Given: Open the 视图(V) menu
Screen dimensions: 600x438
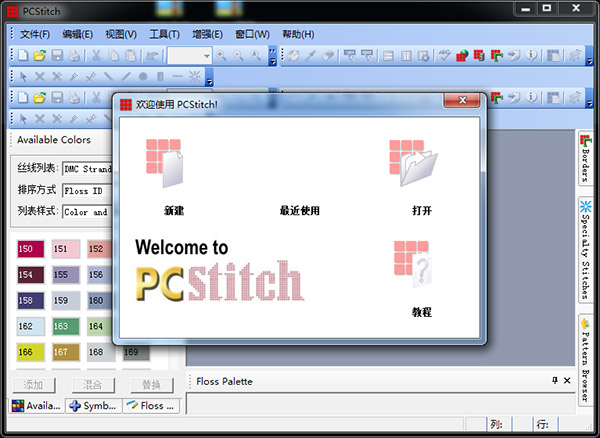Looking at the screenshot, I should [x=121, y=34].
